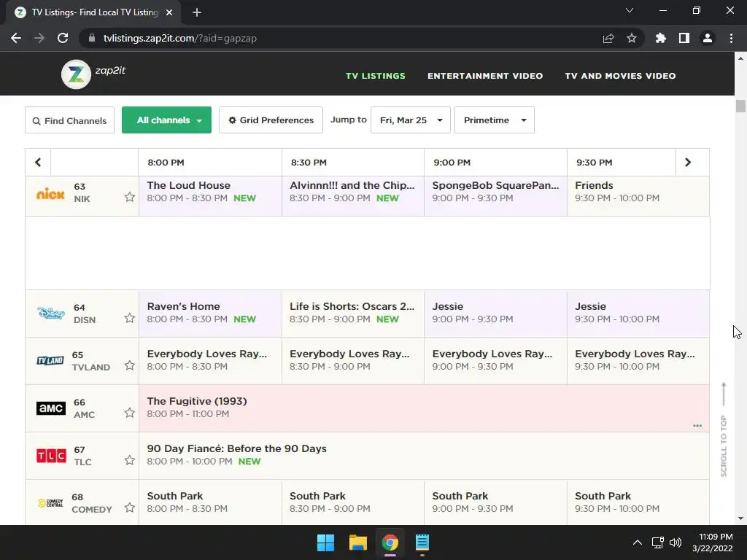This screenshot has height=560, width=747.
Task: Click the TV Land channel logo
Action: click(x=50, y=360)
